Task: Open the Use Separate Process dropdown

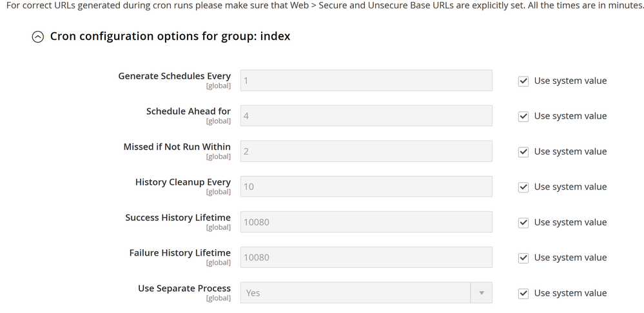Action: tap(366, 293)
